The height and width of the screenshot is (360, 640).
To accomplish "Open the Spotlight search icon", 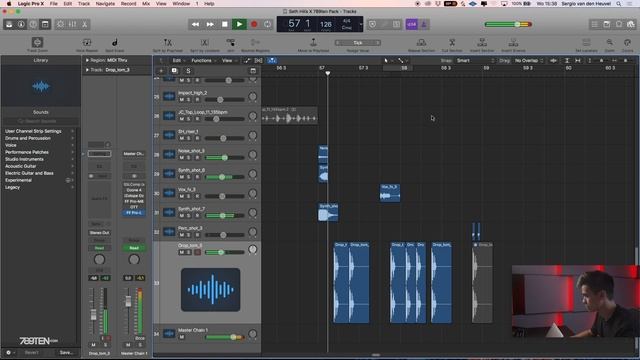I will tap(619, 4).
